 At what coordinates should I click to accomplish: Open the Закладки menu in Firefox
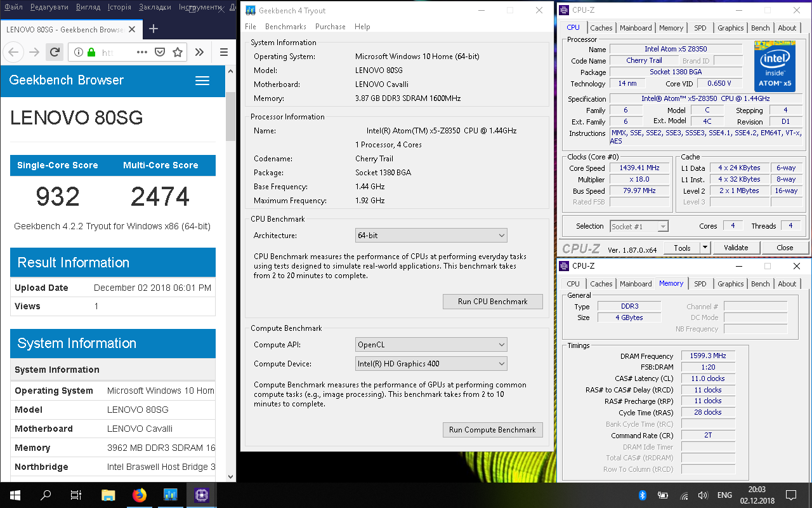coord(155,7)
